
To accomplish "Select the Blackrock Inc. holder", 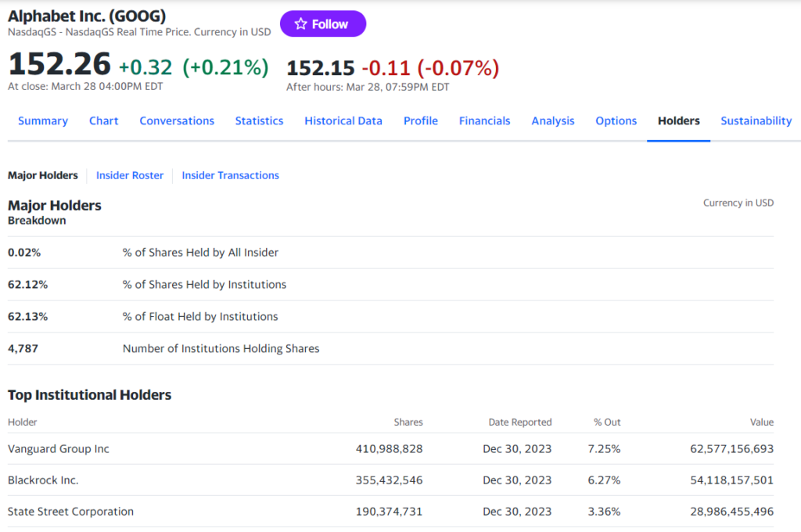I will tap(43, 480).
